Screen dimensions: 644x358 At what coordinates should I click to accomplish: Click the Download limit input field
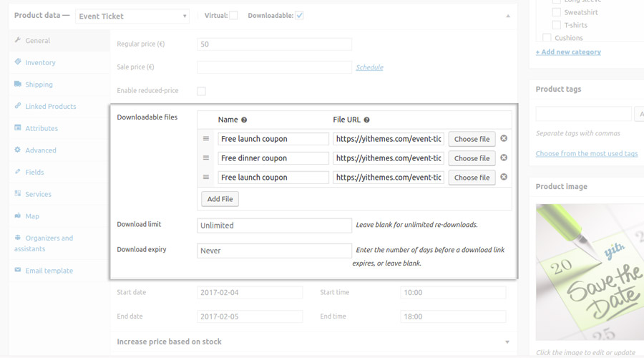click(x=274, y=226)
